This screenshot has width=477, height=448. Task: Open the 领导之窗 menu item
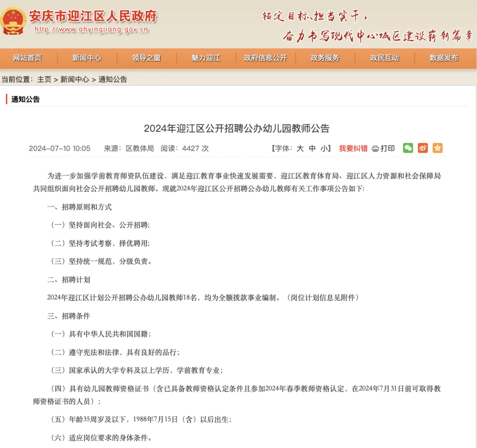pyautogui.click(x=146, y=58)
